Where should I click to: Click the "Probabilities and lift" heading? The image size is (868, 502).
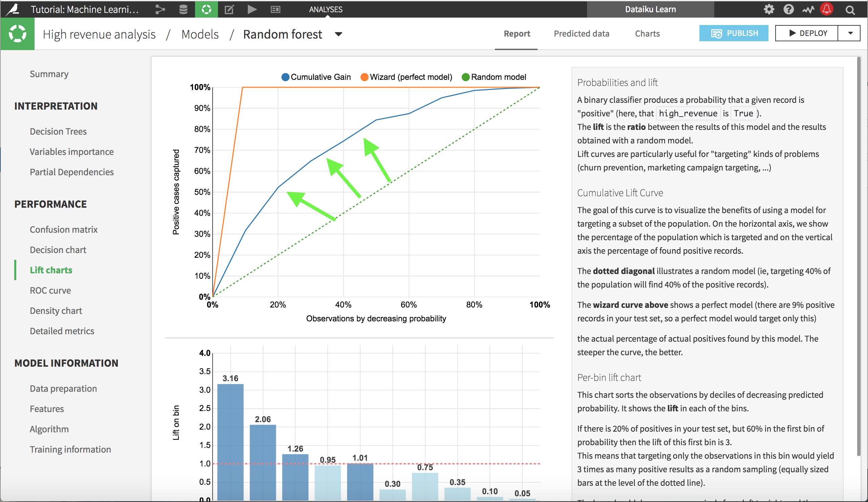[x=617, y=83]
